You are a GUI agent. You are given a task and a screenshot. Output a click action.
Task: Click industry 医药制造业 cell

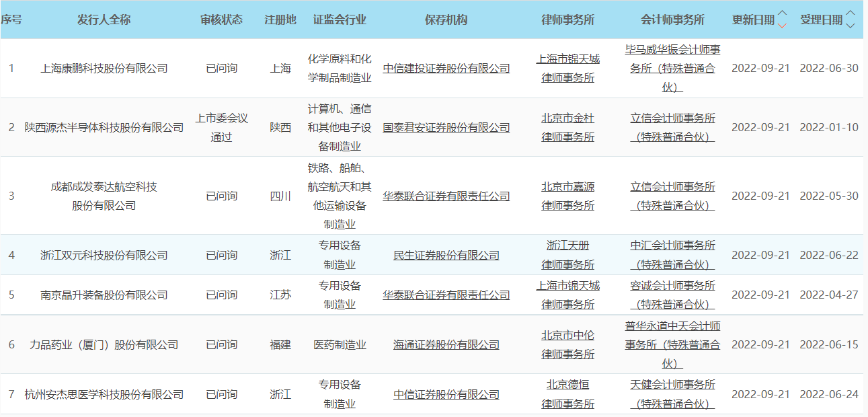[340, 344]
